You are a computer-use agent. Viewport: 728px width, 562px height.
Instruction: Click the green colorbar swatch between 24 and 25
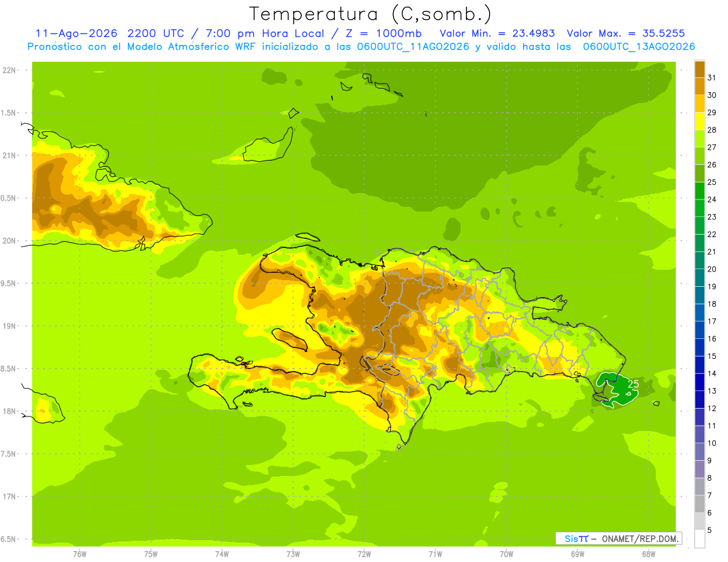[699, 190]
